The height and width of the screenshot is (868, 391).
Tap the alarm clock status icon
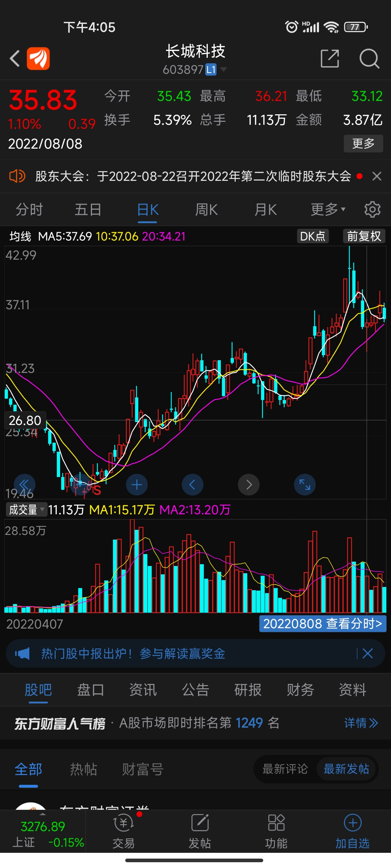tap(291, 27)
